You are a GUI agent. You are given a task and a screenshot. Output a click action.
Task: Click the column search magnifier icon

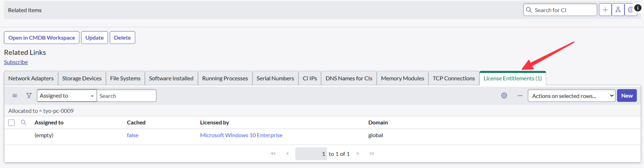tap(24, 122)
